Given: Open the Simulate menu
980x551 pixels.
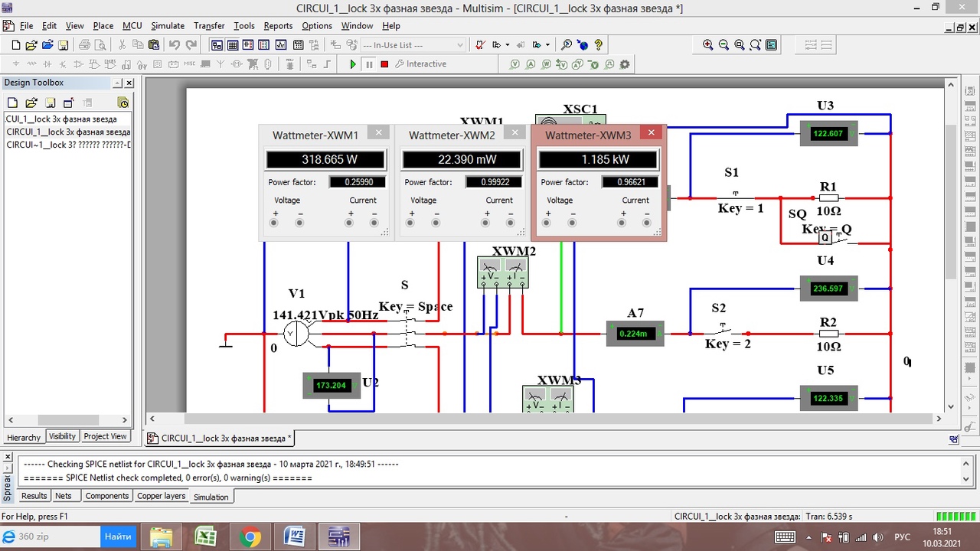Looking at the screenshot, I should coord(168,26).
